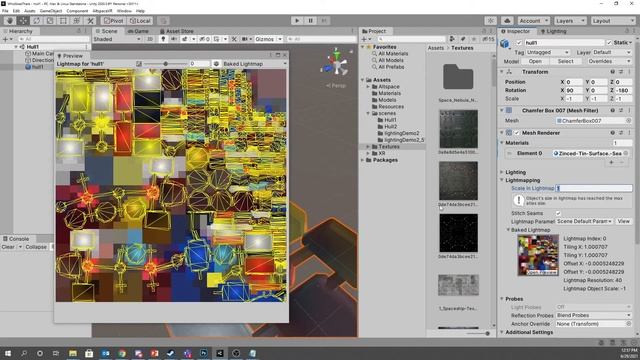Open the custom editor tools icon
The image size is (640, 360).
click(90, 20)
